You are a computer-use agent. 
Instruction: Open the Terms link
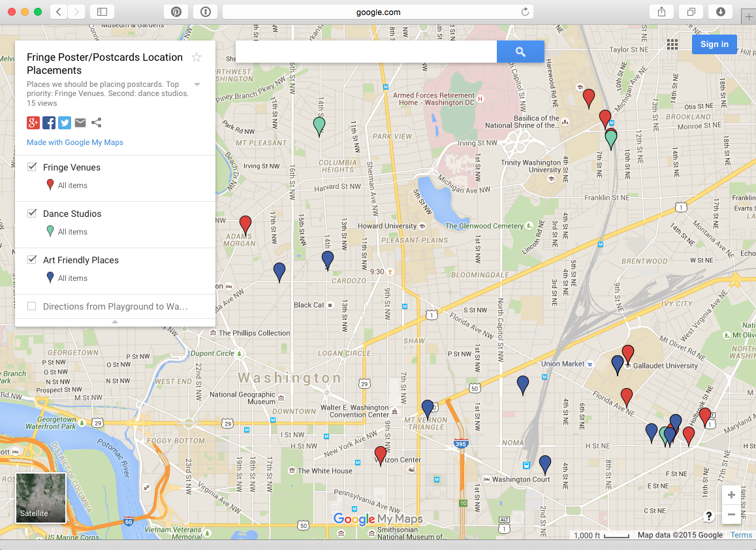[x=741, y=534]
